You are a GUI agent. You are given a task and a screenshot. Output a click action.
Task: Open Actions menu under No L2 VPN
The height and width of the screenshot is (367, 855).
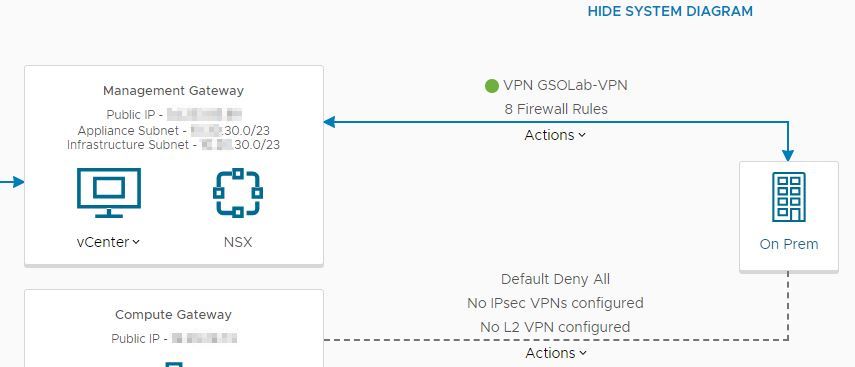coord(556,353)
